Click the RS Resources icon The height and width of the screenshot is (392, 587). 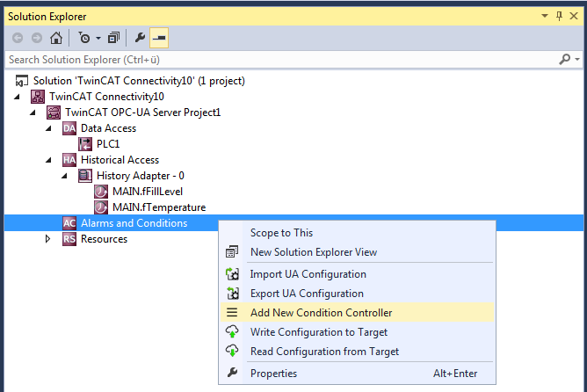pos(69,239)
